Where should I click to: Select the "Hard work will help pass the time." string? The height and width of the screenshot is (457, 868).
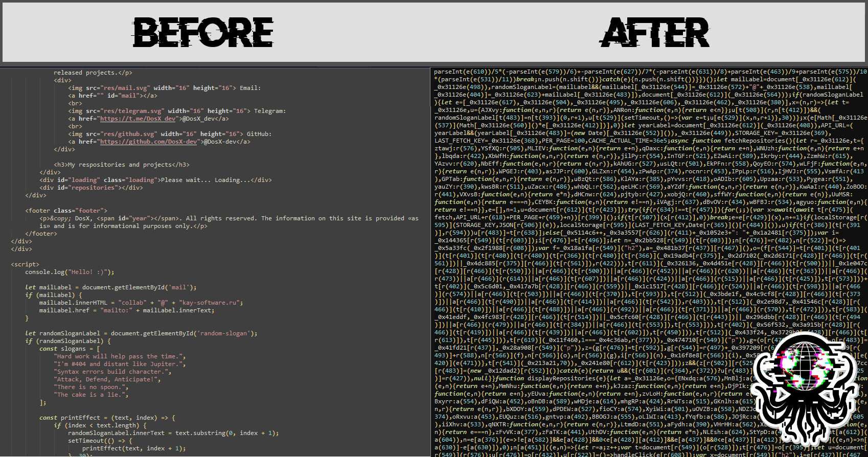[118, 356]
